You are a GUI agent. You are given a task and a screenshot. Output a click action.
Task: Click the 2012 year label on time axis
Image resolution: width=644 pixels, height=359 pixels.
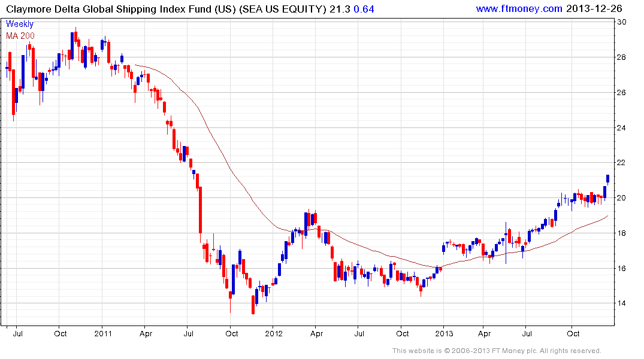click(x=274, y=333)
